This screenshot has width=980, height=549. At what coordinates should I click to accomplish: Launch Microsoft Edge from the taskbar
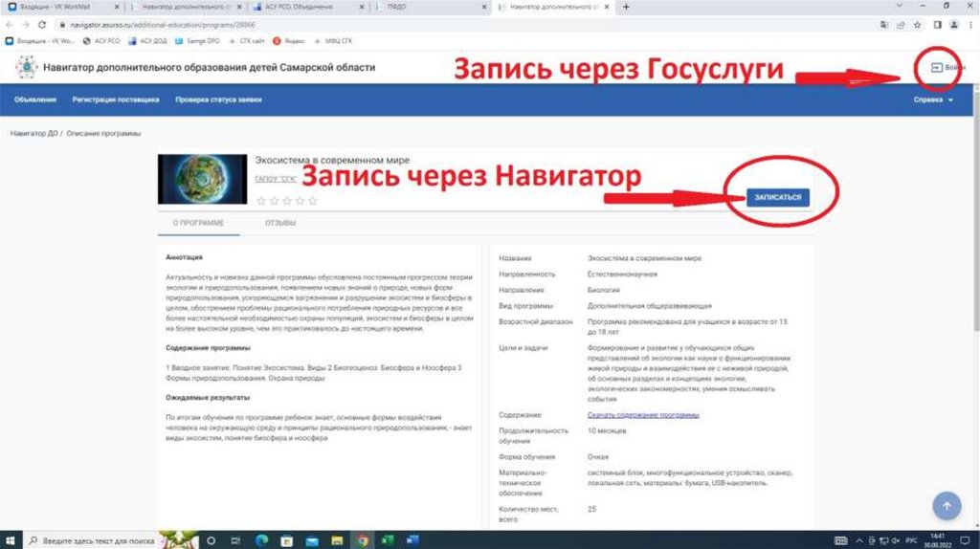[x=261, y=540]
